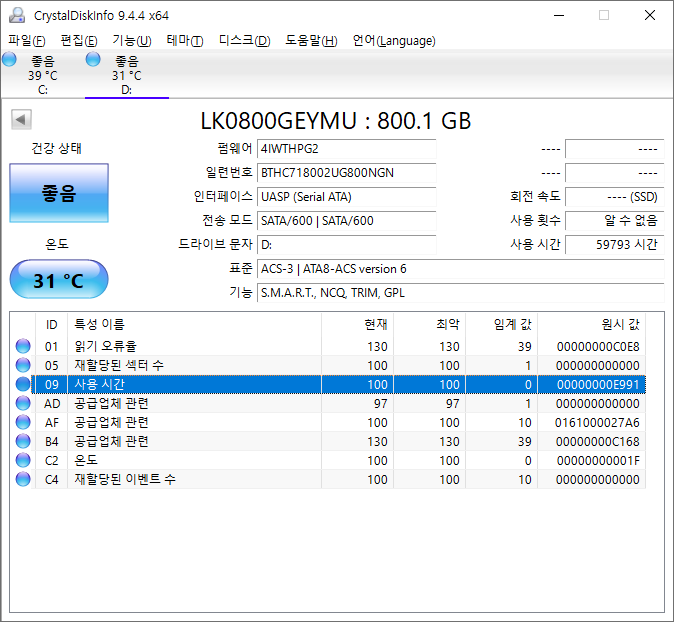The height and width of the screenshot is (622, 674).
Task: Click the 좋음 health status button
Action: 59,193
